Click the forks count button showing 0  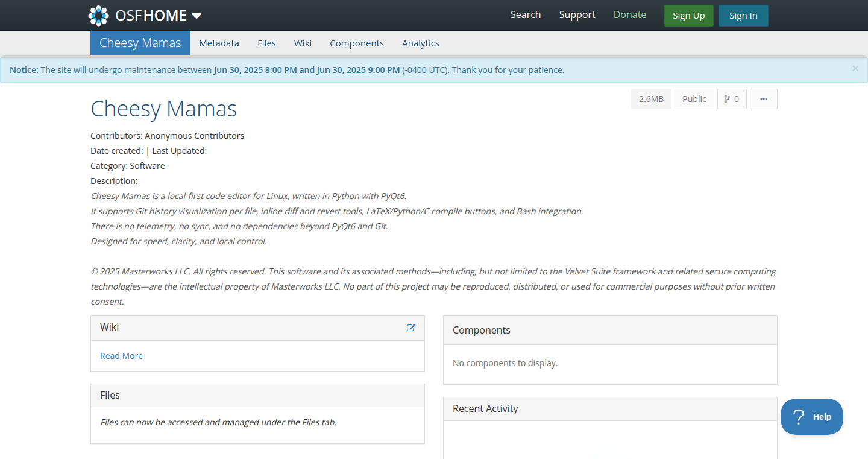tap(732, 99)
